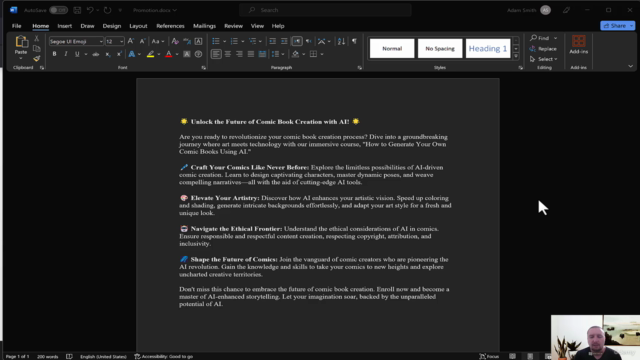Align paragraph text to the right

click(x=239, y=54)
